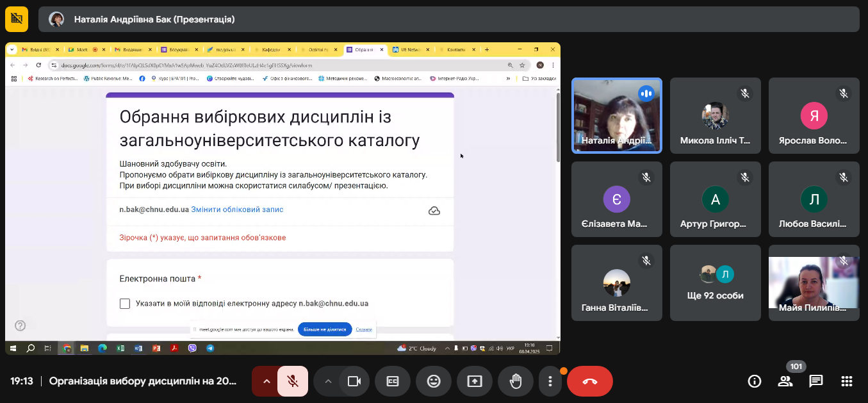Open video settings chevron beside the camera
This screenshot has width=868, height=403.
[x=328, y=381]
